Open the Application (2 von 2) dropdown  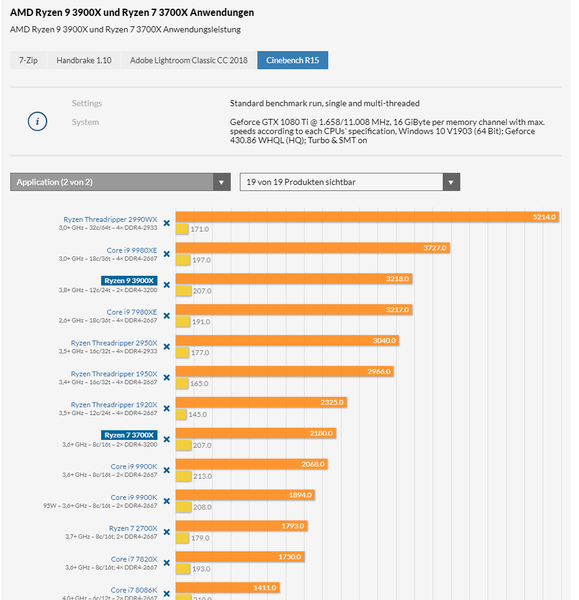[x=120, y=182]
